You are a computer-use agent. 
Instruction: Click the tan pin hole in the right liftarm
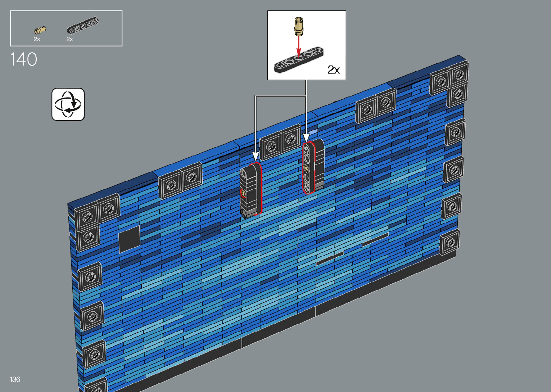point(307,168)
